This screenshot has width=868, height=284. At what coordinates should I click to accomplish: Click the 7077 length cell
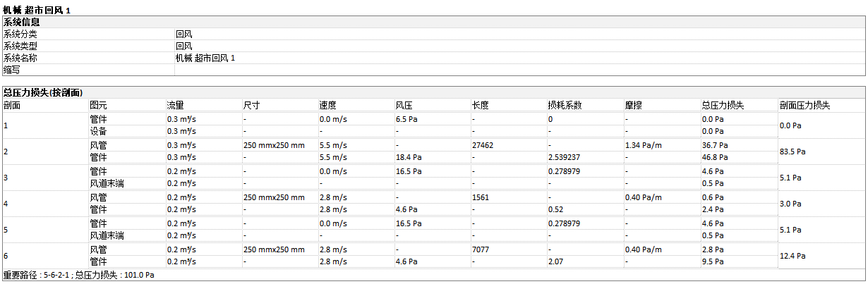click(x=481, y=249)
